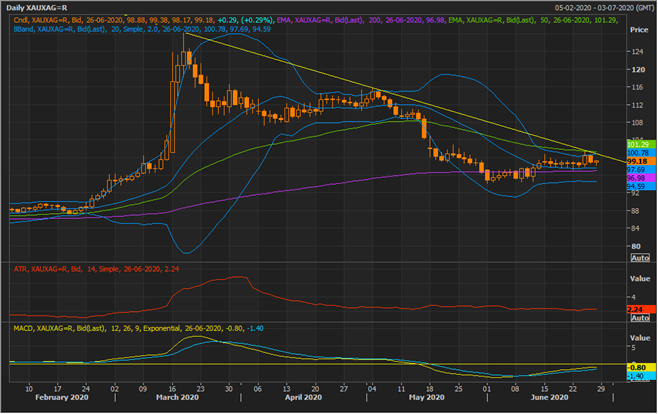Click the blue 97.69 price tag
658x414 pixels.
(641, 170)
